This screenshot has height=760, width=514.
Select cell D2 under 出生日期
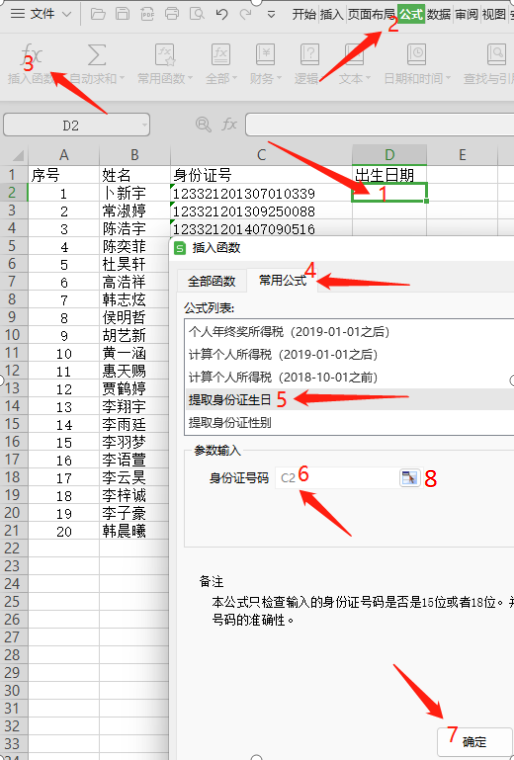[x=389, y=193]
